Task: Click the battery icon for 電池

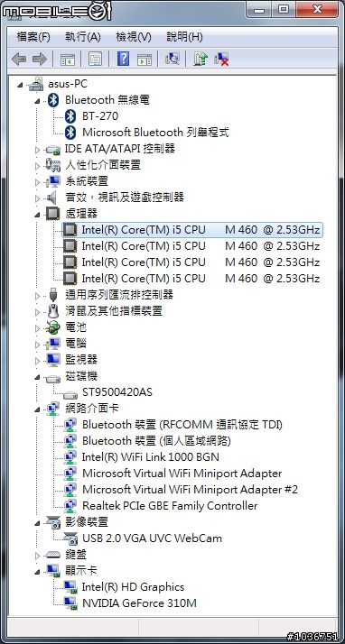Action: pyautogui.click(x=53, y=327)
